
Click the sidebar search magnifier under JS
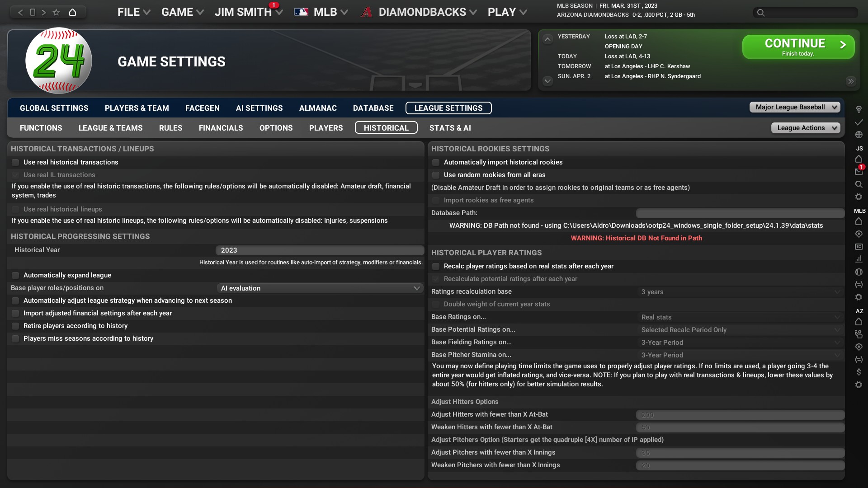tap(859, 184)
